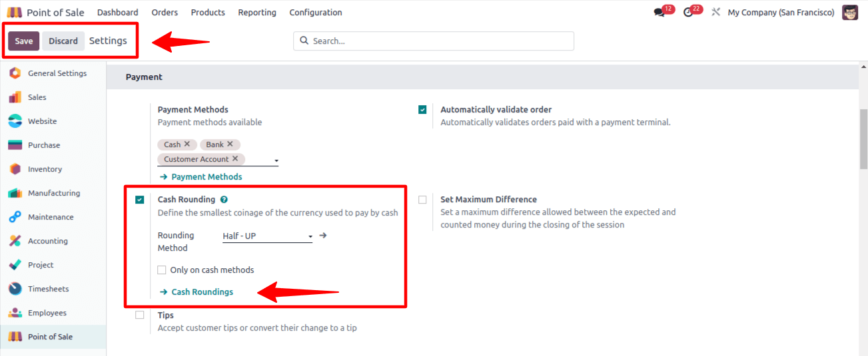The height and width of the screenshot is (356, 868).
Task: Remove the Customer Account tag
Action: pyautogui.click(x=235, y=159)
